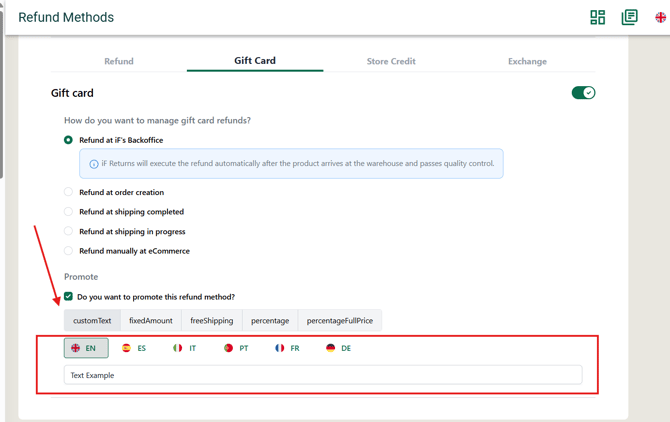The height and width of the screenshot is (422, 670).
Task: Disable the Gift card toggle switch
Action: tap(583, 93)
